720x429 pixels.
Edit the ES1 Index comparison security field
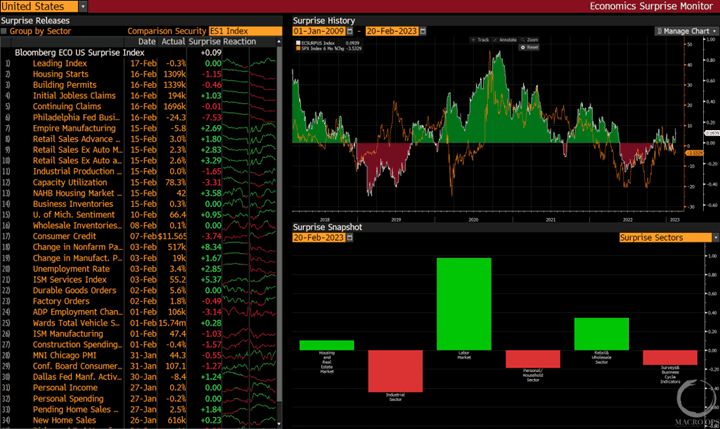point(245,31)
